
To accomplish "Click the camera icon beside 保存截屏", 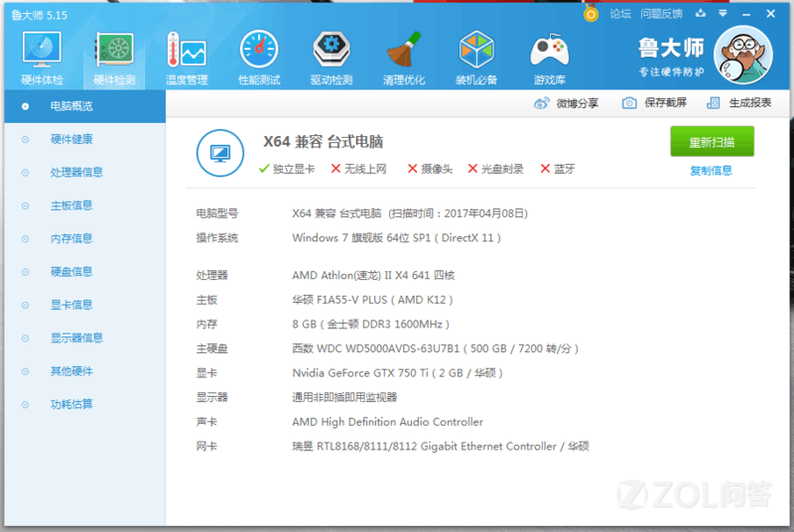I will 629,103.
